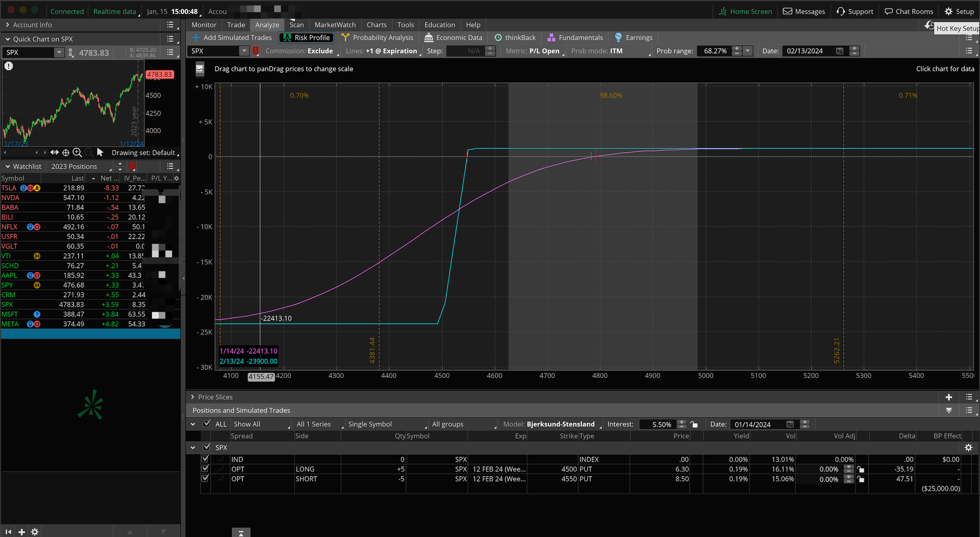Open the Single Symbol dropdown
The image size is (980, 537).
[x=387, y=424]
